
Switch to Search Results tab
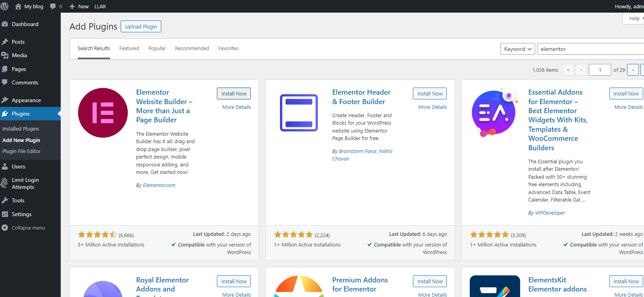[94, 49]
